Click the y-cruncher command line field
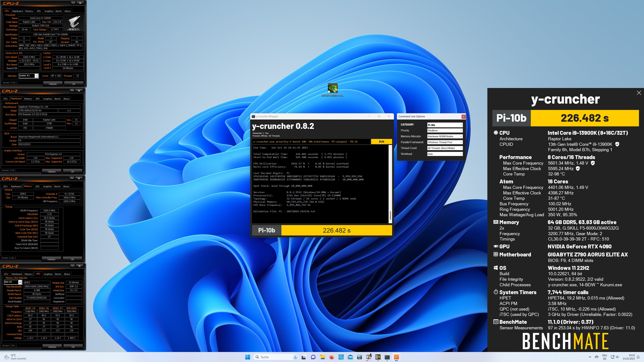 click(311, 142)
